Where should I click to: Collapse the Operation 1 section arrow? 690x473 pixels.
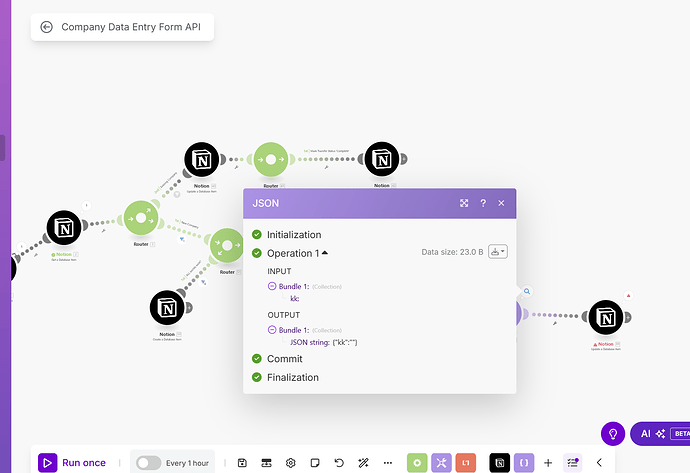point(325,253)
